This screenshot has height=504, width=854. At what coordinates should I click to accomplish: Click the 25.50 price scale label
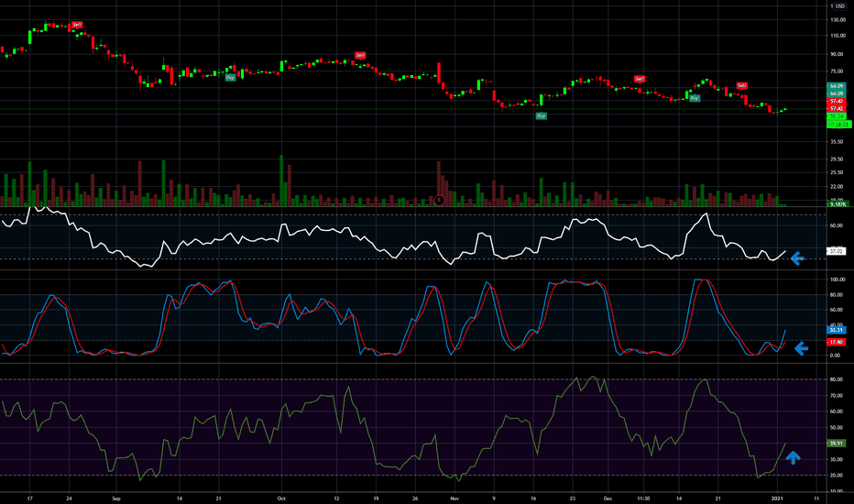838,172
